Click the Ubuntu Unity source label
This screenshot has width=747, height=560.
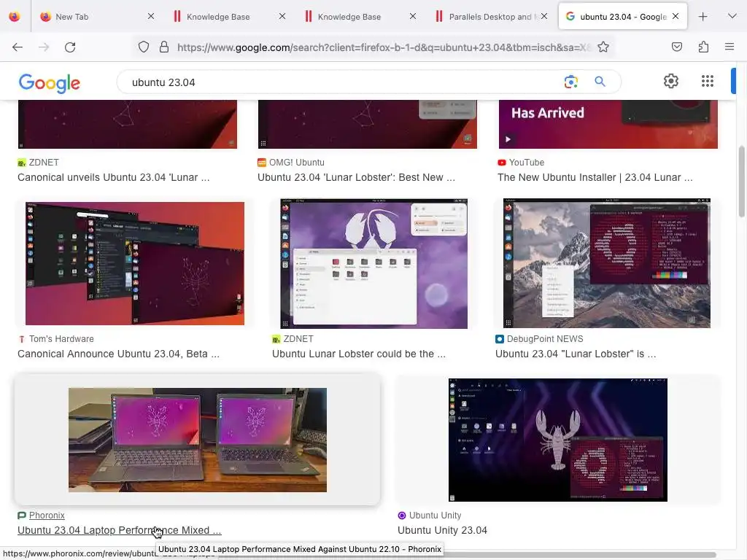point(435,516)
